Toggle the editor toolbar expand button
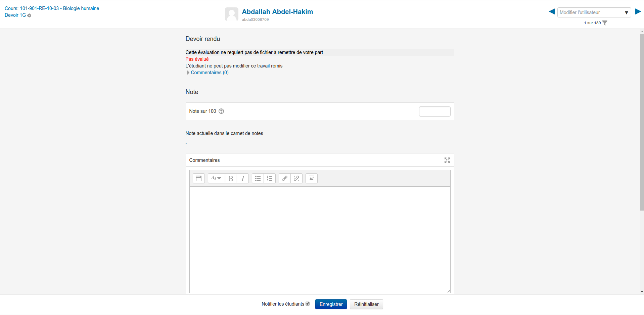The width and height of the screenshot is (644, 315). click(199, 178)
